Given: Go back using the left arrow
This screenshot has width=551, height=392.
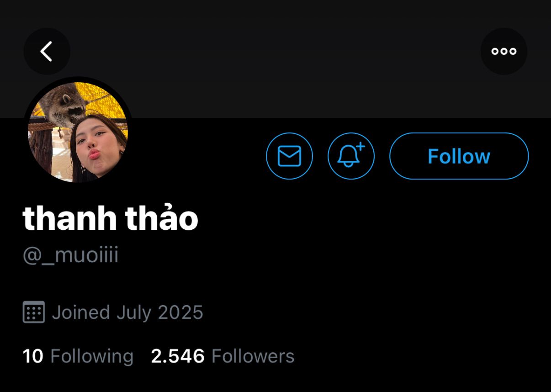Looking at the screenshot, I should pos(47,51).
